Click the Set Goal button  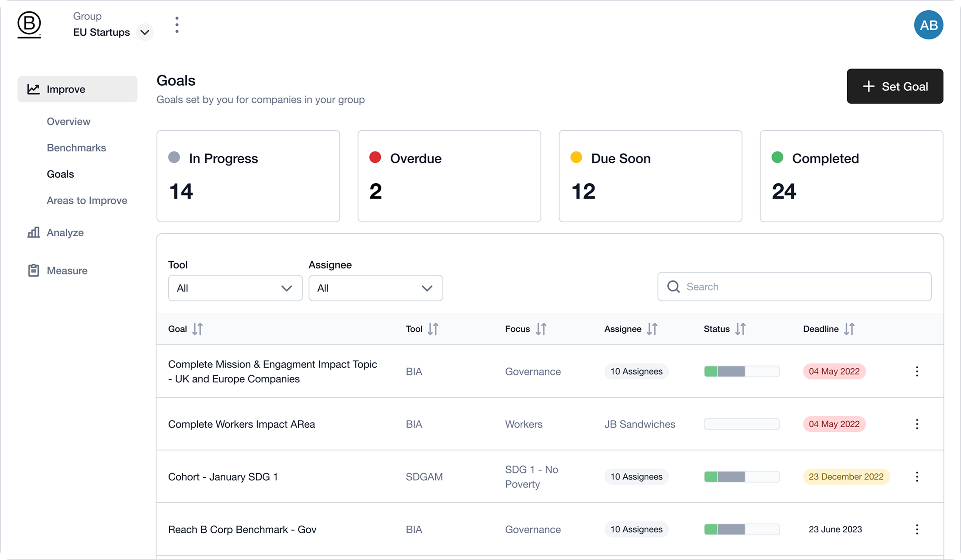click(895, 86)
